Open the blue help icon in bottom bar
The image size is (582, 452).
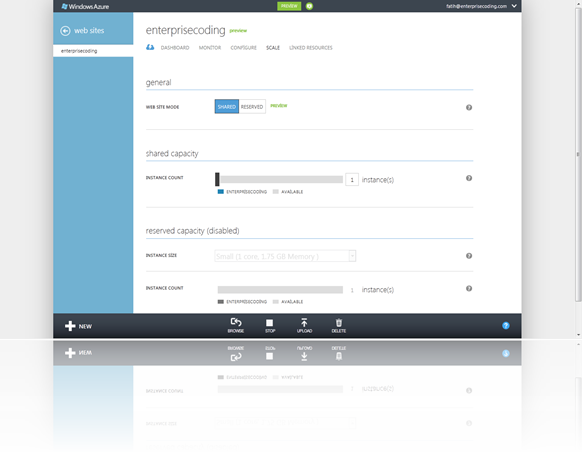coord(506,325)
